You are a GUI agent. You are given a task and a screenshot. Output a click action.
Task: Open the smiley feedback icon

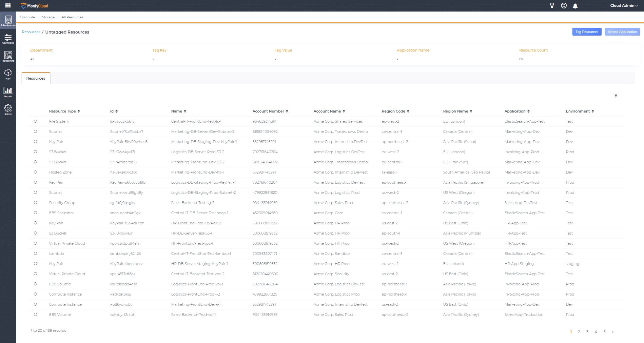click(564, 5)
